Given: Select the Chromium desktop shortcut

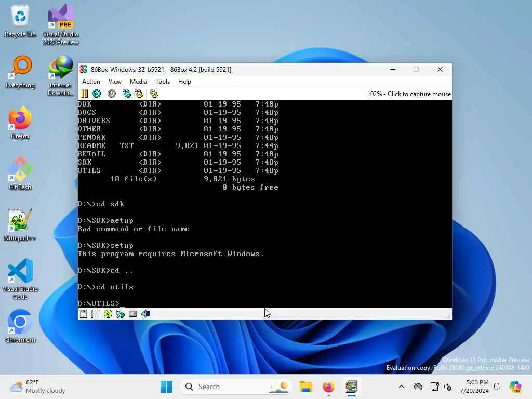Looking at the screenshot, I should click(x=20, y=326).
